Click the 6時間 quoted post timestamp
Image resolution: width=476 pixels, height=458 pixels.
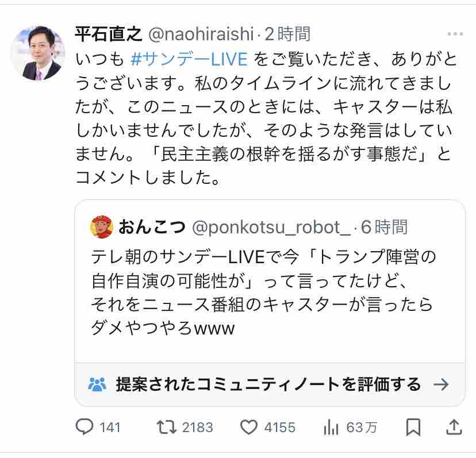click(385, 227)
